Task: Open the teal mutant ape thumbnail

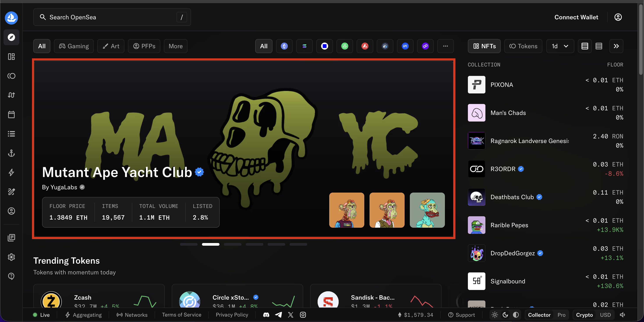Action: (x=427, y=210)
